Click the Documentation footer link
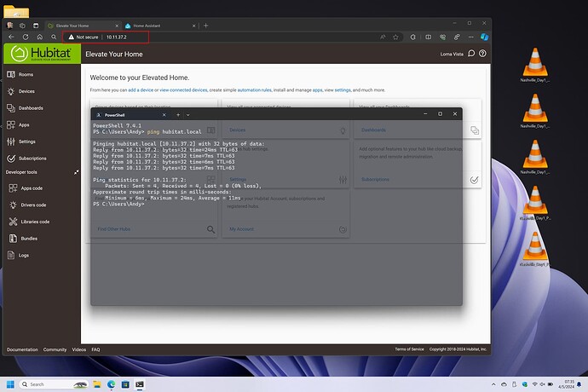This screenshot has width=588, height=392. click(22, 349)
